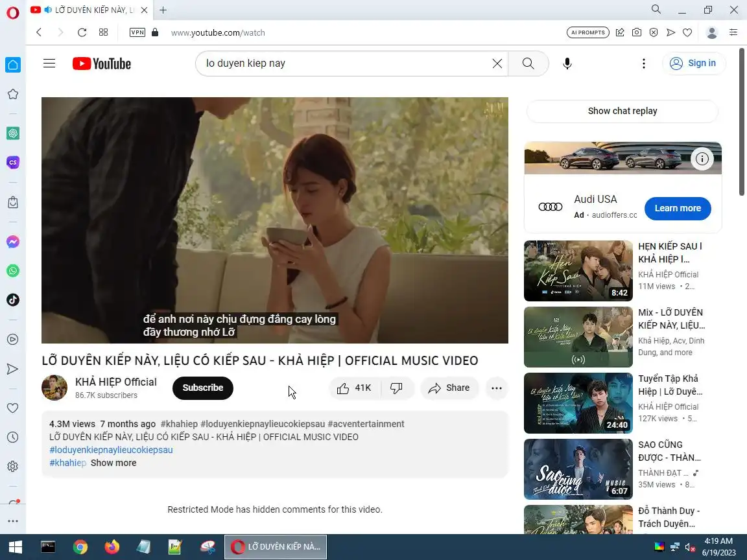Open KHẢ HIỆP Official channel name
747x560 pixels.
click(x=116, y=382)
